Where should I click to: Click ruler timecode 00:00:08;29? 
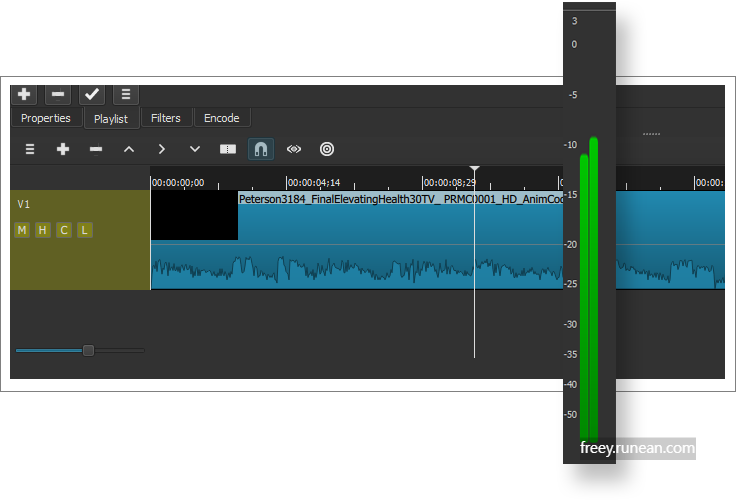450,183
